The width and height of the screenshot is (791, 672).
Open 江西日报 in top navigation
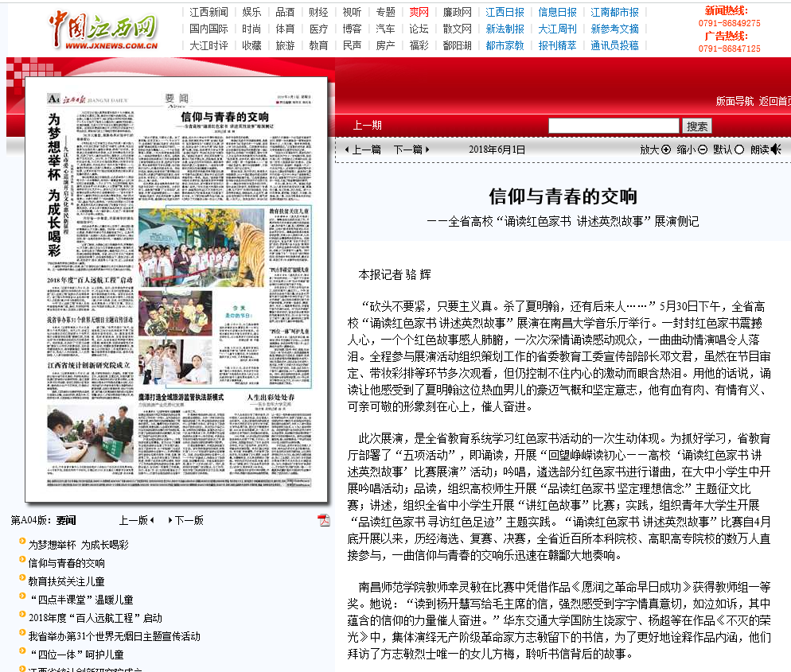tap(505, 12)
